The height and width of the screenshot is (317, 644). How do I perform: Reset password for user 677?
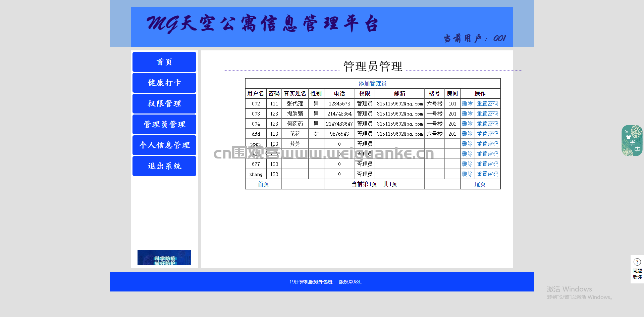488,164
